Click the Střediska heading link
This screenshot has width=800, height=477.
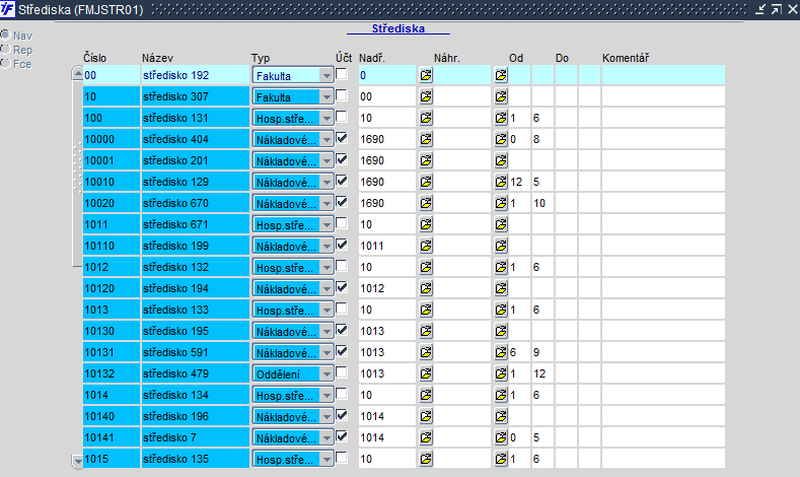(398, 29)
